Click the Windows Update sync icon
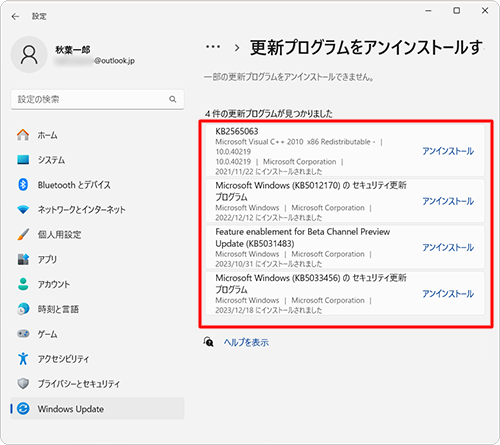Screen dimensions: 500x445 tap(23, 409)
